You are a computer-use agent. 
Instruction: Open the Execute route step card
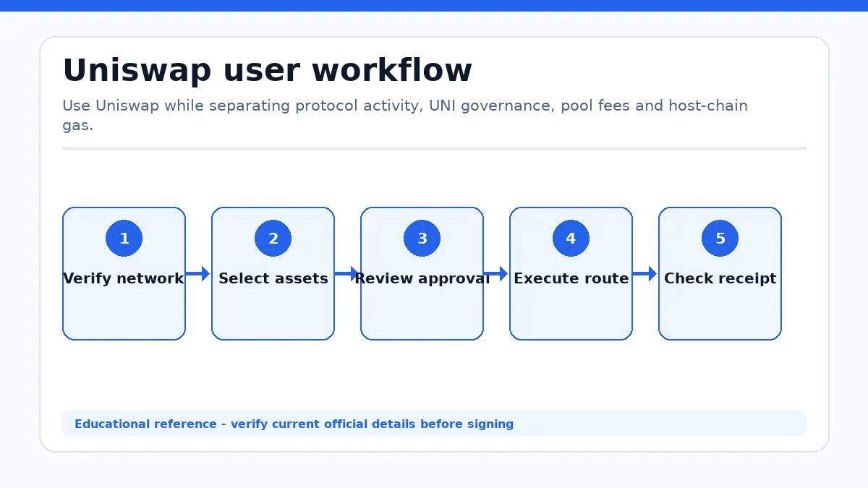pos(571,273)
